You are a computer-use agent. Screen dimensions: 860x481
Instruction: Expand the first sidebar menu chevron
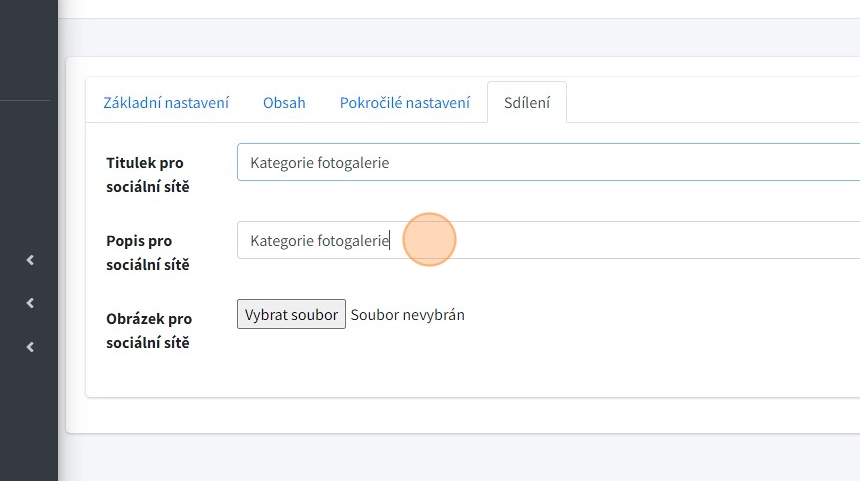point(30,260)
